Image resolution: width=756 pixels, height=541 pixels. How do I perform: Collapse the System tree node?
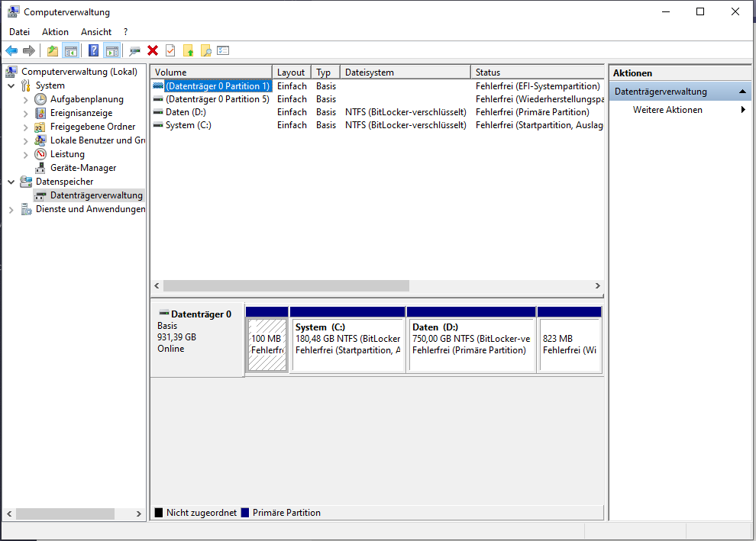[11, 85]
